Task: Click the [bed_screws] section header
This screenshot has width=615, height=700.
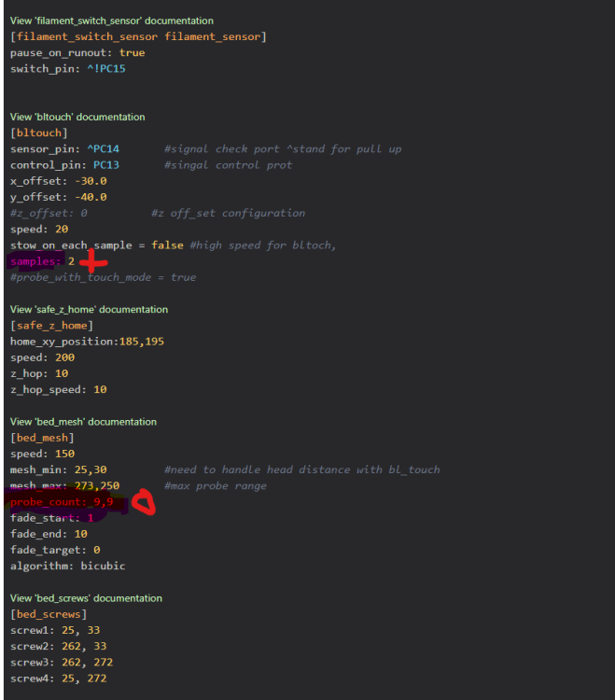Action: pyautogui.click(x=48, y=614)
